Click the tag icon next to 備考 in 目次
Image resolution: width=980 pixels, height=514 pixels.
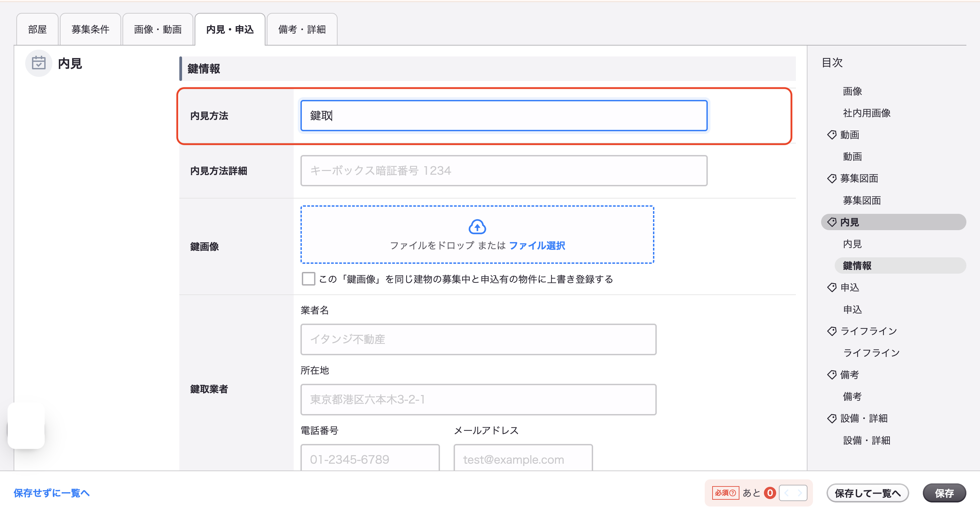[x=832, y=375]
